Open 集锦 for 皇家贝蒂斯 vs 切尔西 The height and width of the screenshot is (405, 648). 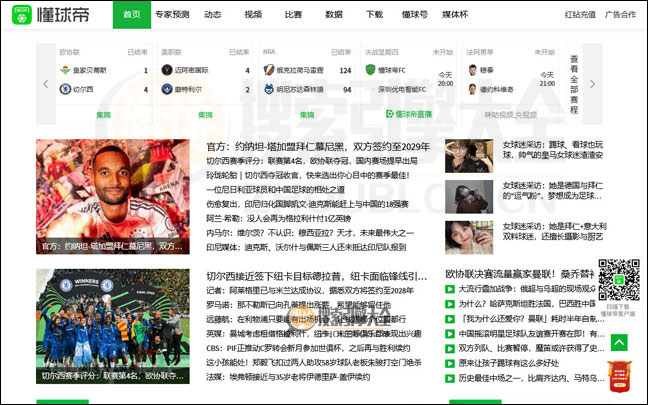(103, 115)
